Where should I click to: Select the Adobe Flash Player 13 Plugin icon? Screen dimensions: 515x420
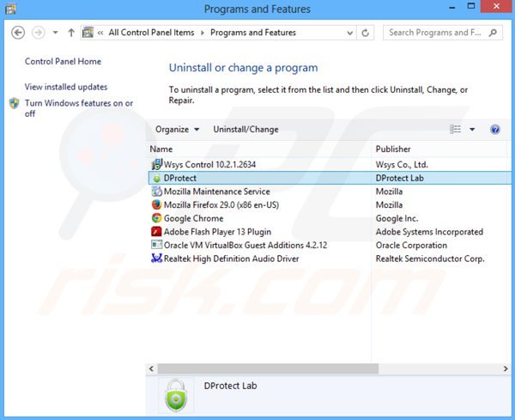(x=156, y=232)
